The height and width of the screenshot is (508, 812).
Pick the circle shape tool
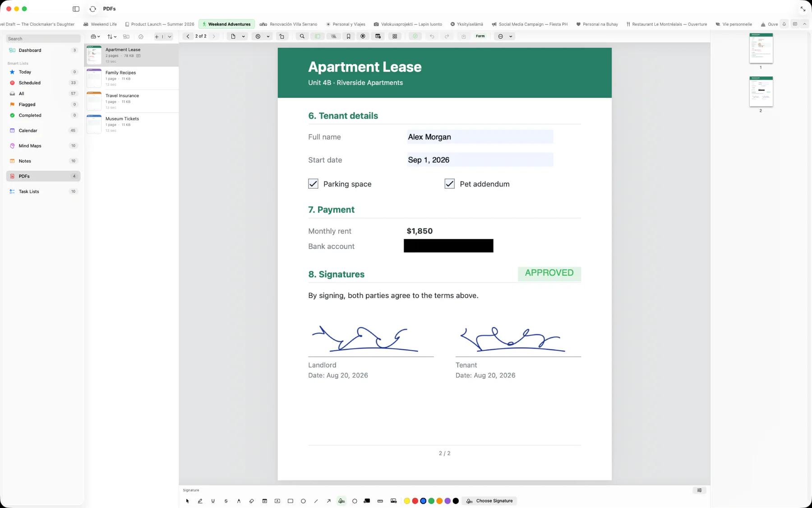303,501
